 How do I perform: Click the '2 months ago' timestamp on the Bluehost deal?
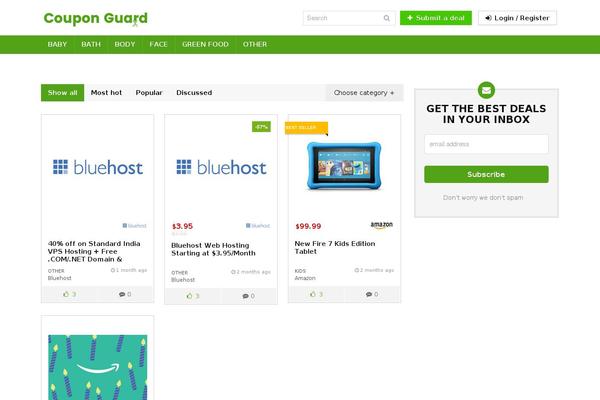(x=251, y=272)
